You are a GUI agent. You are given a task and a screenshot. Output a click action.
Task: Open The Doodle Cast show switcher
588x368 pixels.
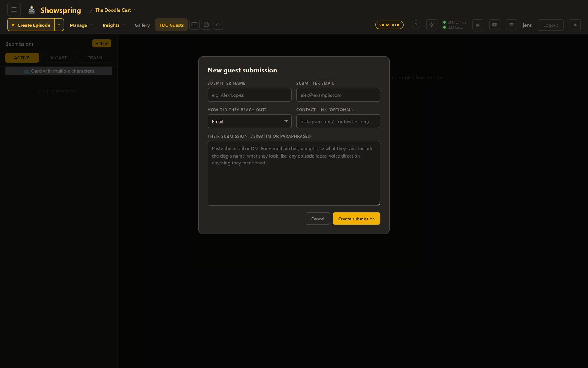pos(115,10)
